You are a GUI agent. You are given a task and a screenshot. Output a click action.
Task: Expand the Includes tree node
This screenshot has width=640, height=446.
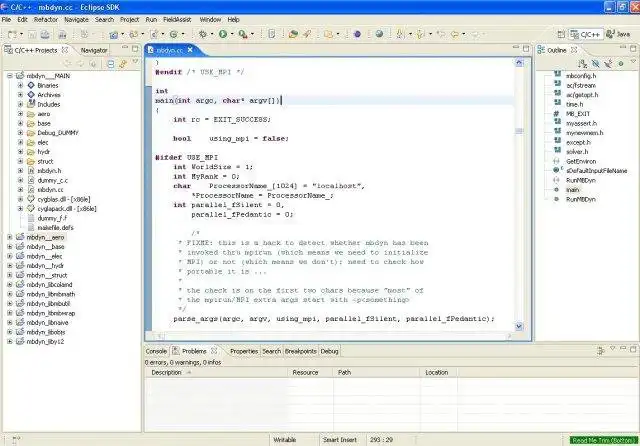(20, 104)
